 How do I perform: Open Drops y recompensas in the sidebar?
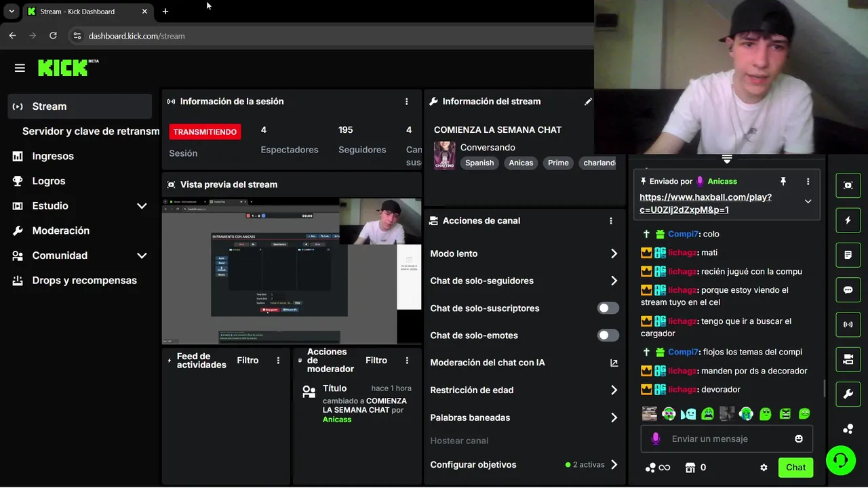[80, 281]
